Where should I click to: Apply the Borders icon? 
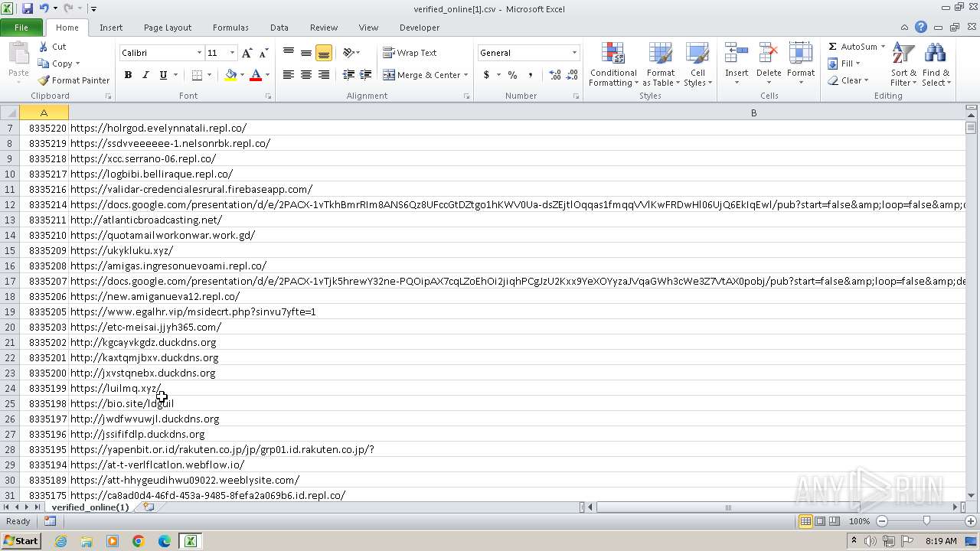pyautogui.click(x=197, y=75)
